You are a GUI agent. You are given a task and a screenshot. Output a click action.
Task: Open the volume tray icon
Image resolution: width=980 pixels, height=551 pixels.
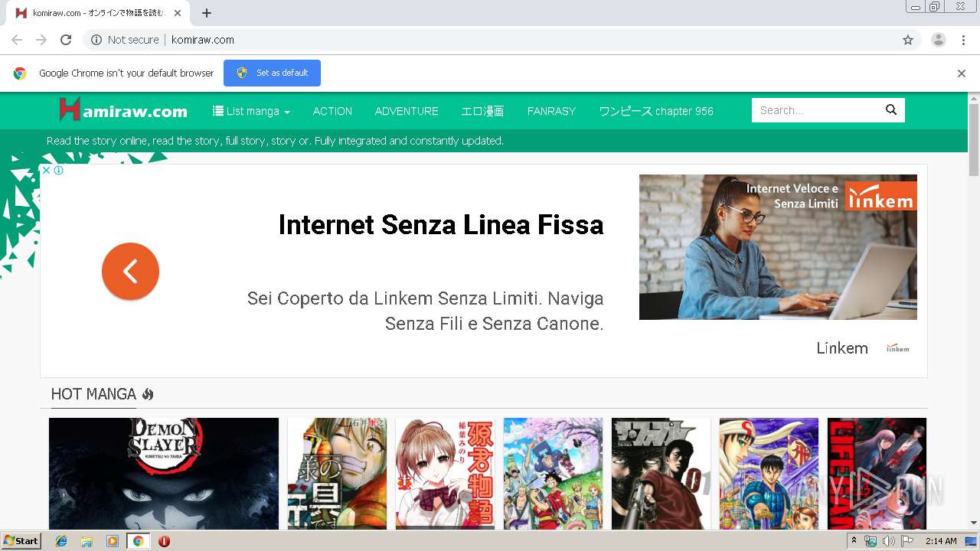pos(888,541)
